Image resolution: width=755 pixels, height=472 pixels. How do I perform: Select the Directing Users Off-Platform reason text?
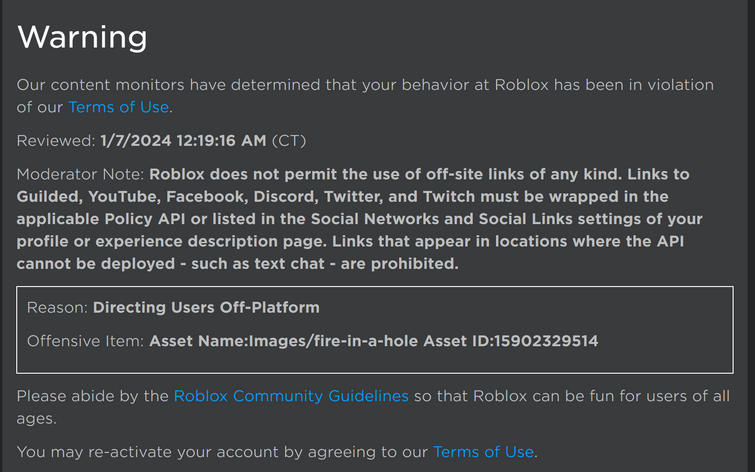coord(206,307)
